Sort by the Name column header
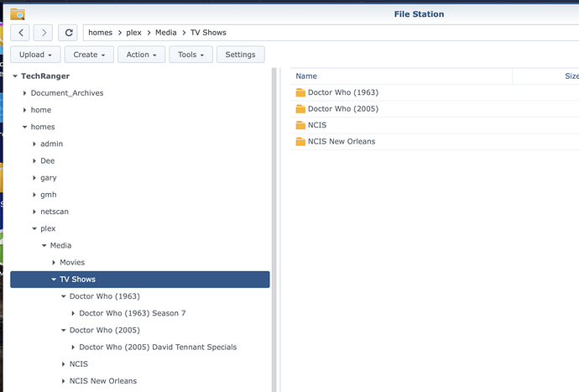Image resolution: width=579 pixels, height=392 pixels. click(401, 76)
